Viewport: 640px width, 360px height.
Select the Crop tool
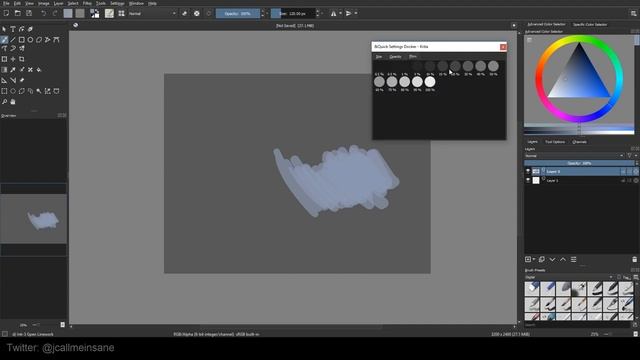coord(22,59)
